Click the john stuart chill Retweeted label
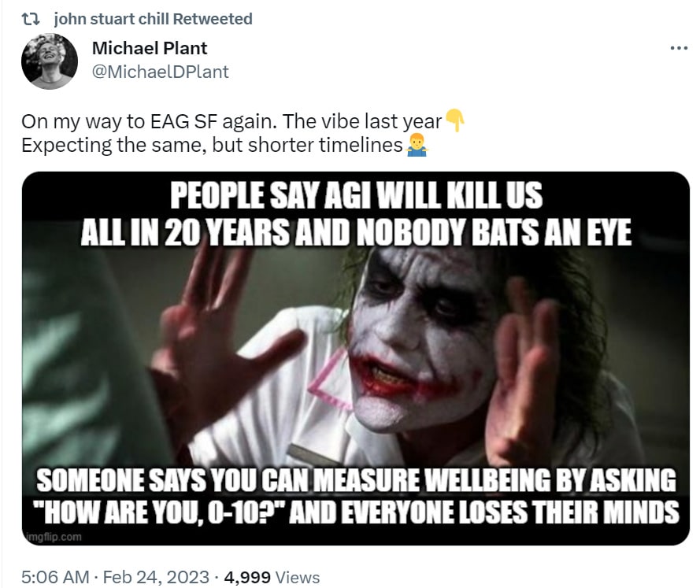The height and width of the screenshot is (588, 700). [153, 19]
